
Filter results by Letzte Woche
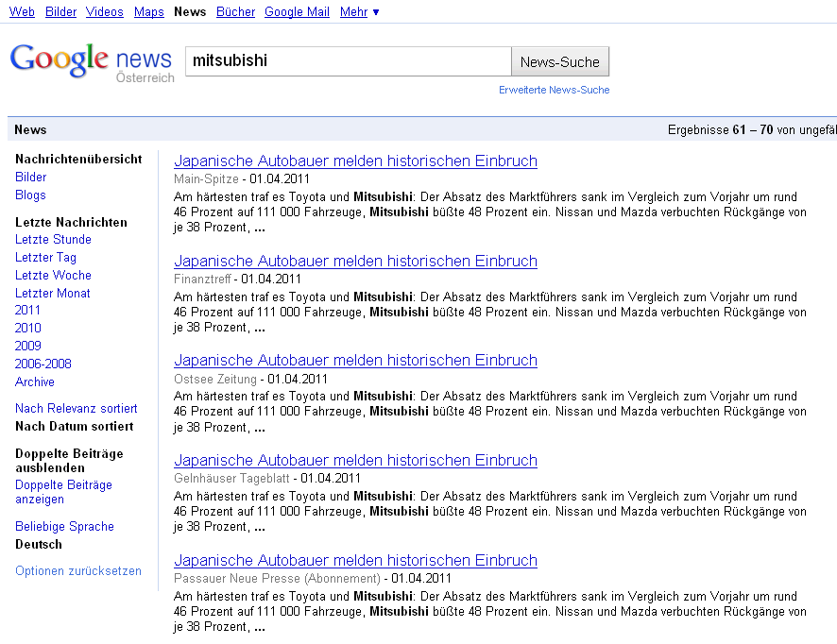[x=53, y=276]
